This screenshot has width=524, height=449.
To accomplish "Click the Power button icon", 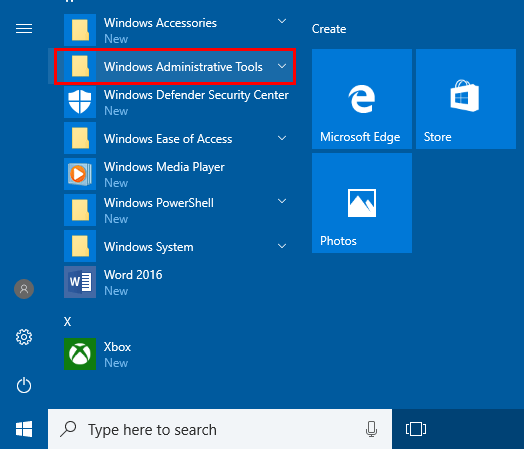I will (24, 385).
